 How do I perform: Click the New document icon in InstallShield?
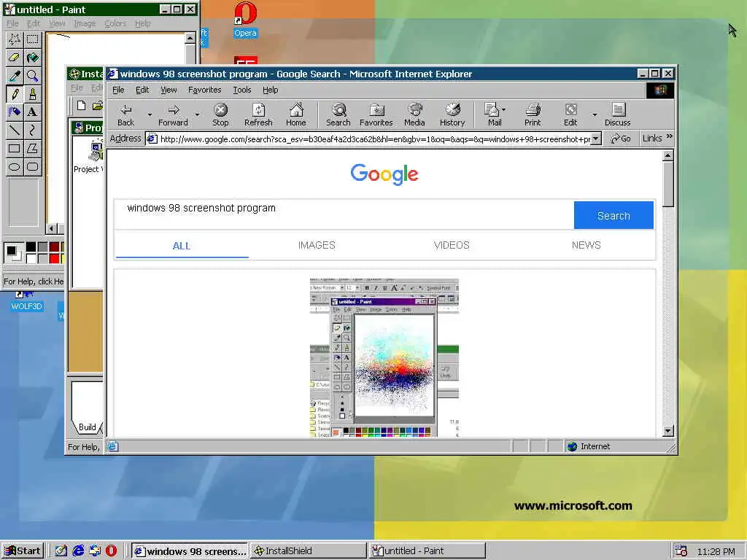pyautogui.click(x=82, y=106)
